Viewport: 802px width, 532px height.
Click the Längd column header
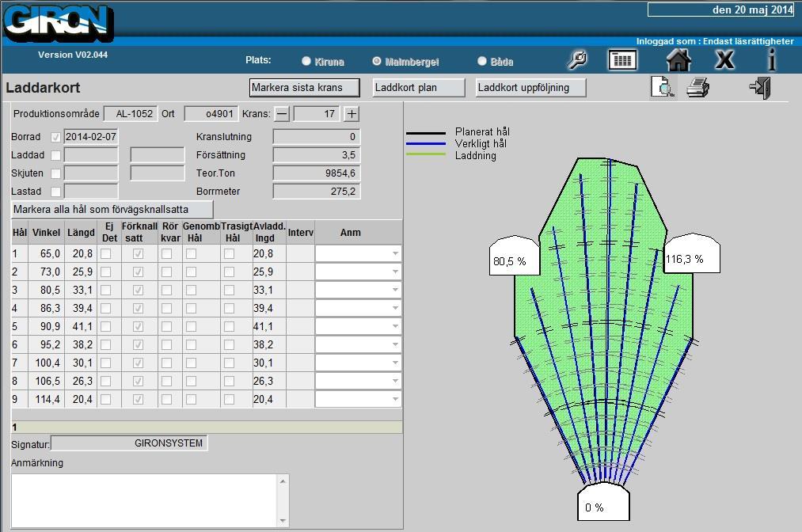[81, 233]
